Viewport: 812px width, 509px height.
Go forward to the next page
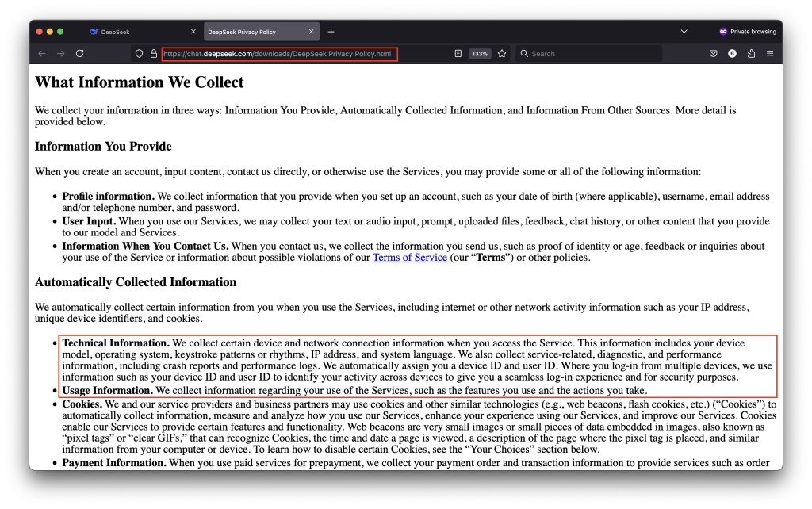click(x=60, y=54)
